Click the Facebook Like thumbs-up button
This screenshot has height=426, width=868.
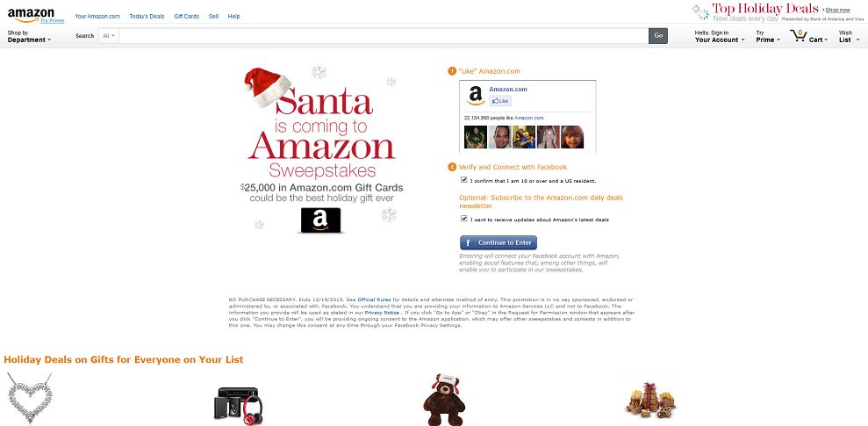click(x=500, y=101)
